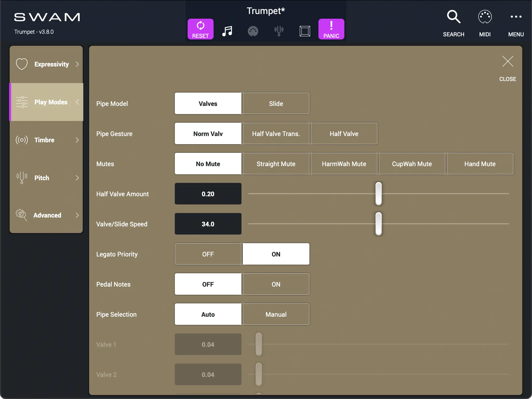Select the Straight Mute option

coord(276,164)
